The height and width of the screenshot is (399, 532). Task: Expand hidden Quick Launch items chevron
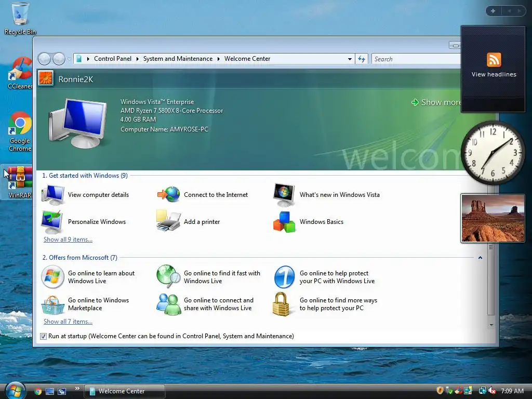click(x=77, y=389)
